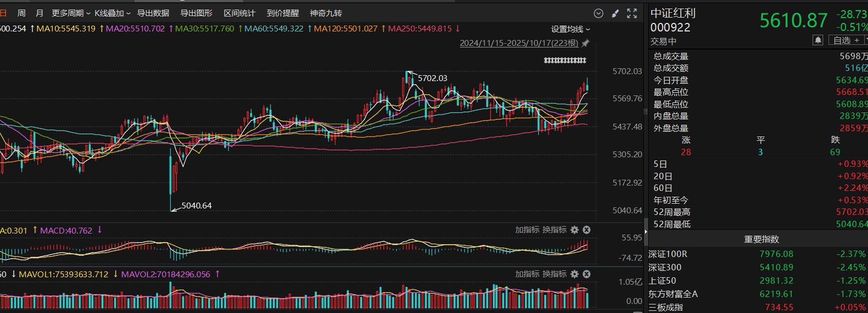868x313 pixels.
Task: Click 换指标 in the volume panel
Action: coord(554,274)
